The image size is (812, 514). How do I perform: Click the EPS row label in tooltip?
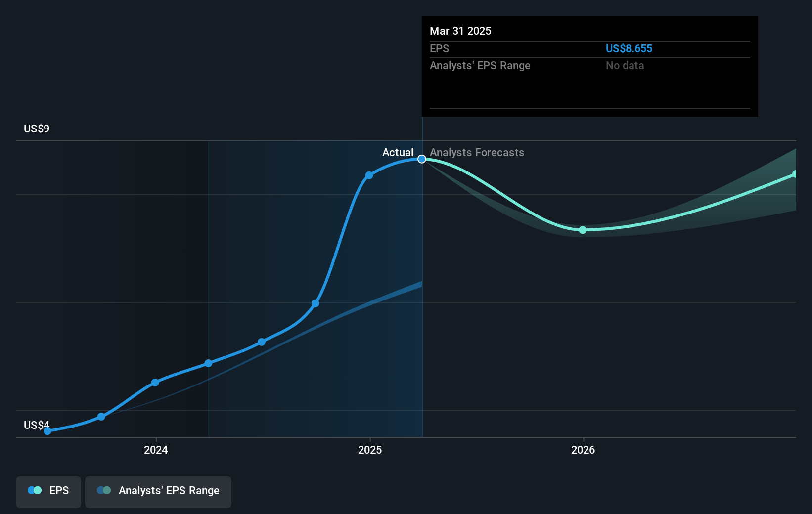[439, 48]
